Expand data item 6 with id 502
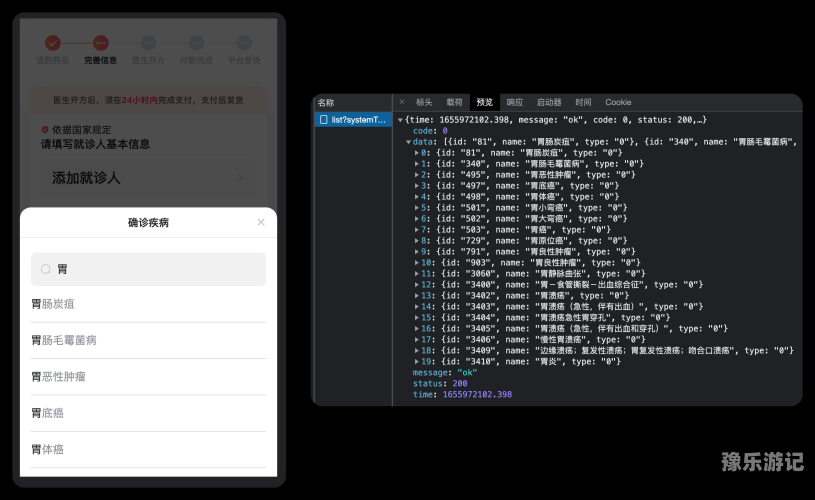 (x=417, y=219)
